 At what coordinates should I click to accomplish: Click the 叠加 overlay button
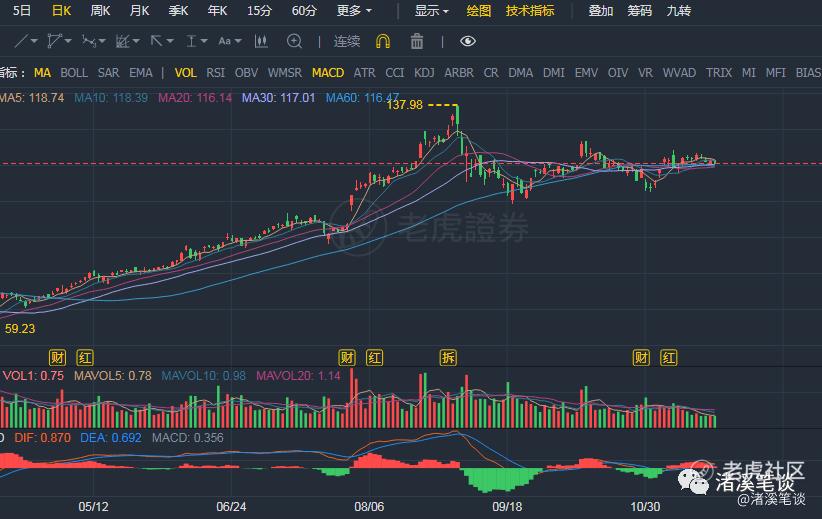(x=601, y=10)
